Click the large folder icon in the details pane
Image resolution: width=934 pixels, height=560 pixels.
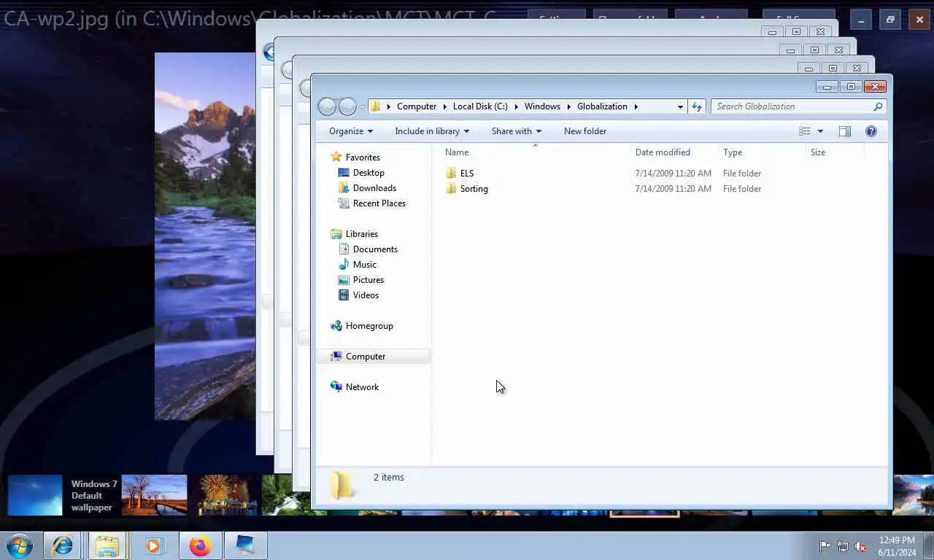coord(341,484)
